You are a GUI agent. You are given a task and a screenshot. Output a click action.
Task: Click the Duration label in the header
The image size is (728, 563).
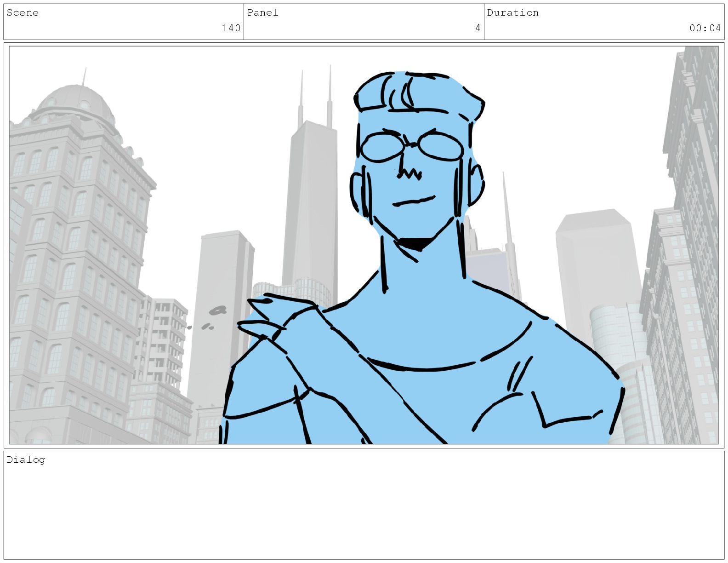tap(512, 13)
